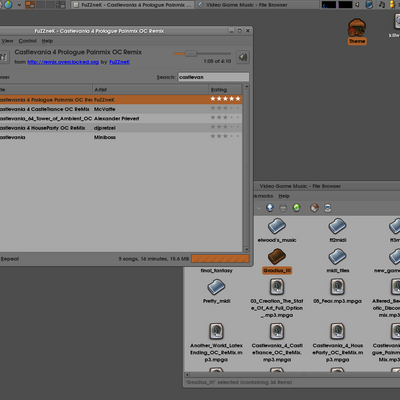Set rating stars for the McVaffe song
Viewport: 400px width, 400px height.
225,108
